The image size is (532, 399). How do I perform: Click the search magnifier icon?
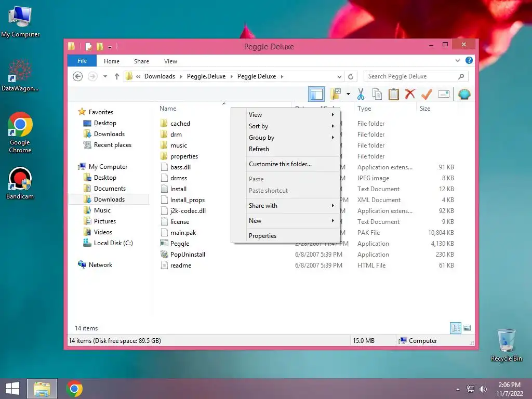[461, 76]
